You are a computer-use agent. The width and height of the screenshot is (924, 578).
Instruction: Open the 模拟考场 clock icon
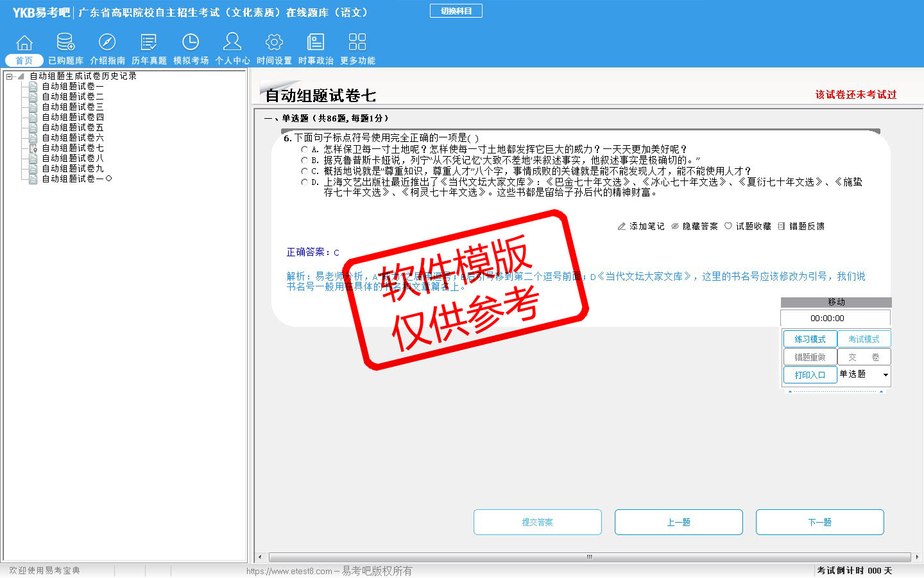(191, 43)
